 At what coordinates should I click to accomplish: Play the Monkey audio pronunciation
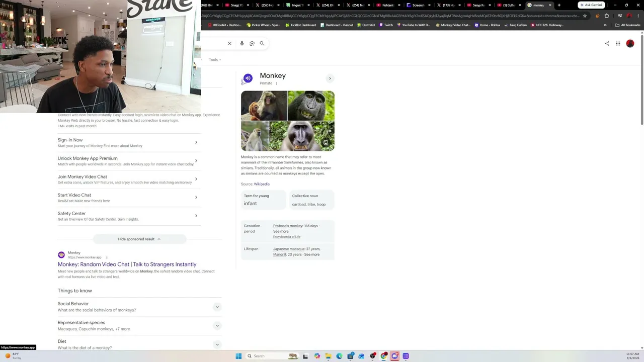click(248, 78)
